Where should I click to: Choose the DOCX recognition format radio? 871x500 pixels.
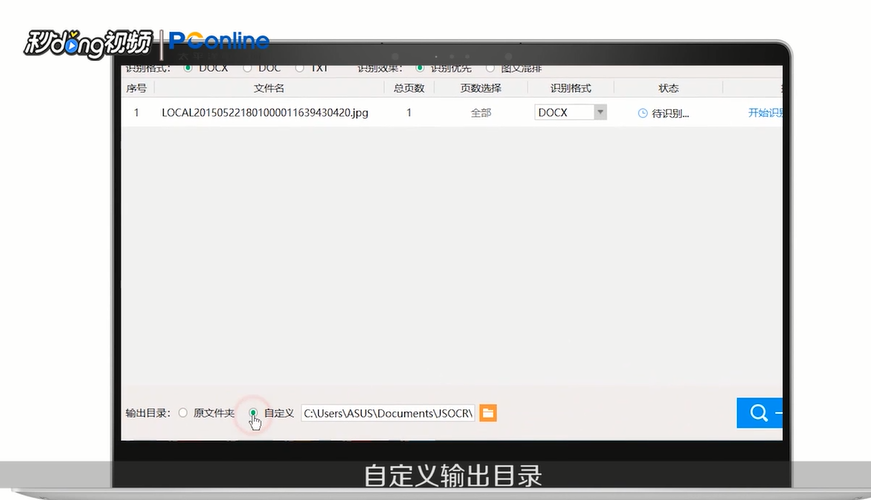coord(188,68)
